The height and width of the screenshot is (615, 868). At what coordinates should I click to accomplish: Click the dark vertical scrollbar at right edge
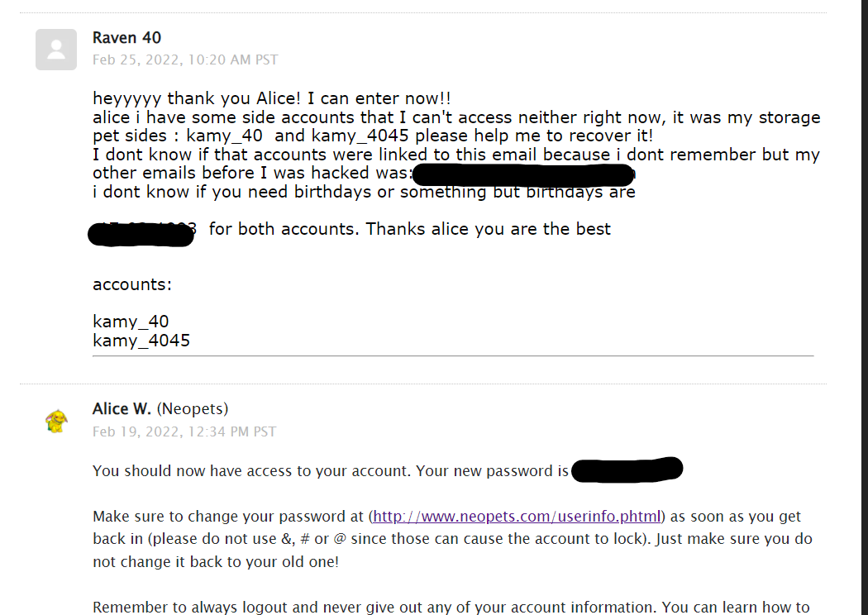coord(866,307)
